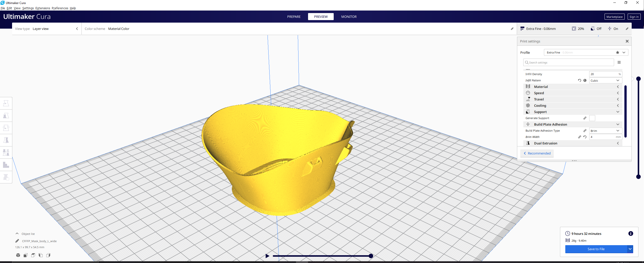Open the Infill Pattern dropdown
This screenshot has width=644, height=263.
tap(605, 80)
